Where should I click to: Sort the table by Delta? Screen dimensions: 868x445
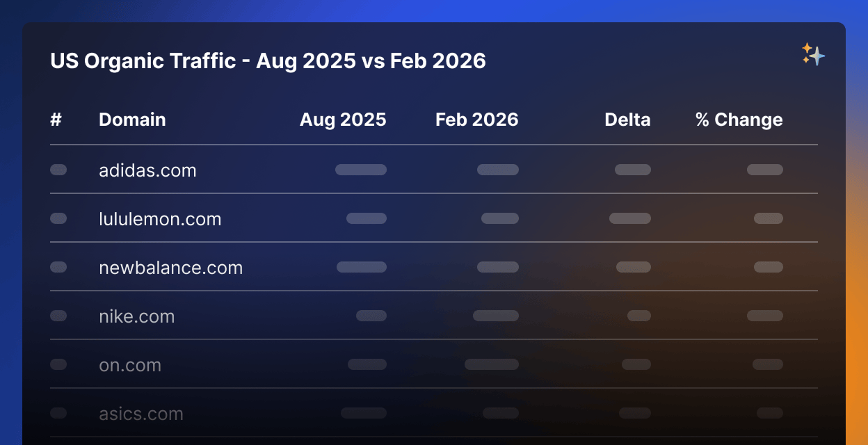pos(627,120)
